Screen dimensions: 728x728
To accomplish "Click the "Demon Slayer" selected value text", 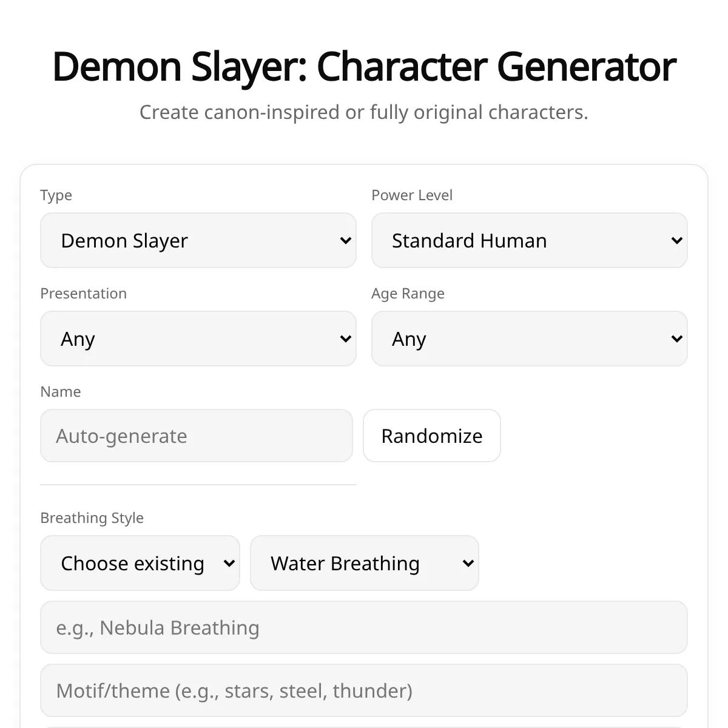I will click(x=124, y=241).
